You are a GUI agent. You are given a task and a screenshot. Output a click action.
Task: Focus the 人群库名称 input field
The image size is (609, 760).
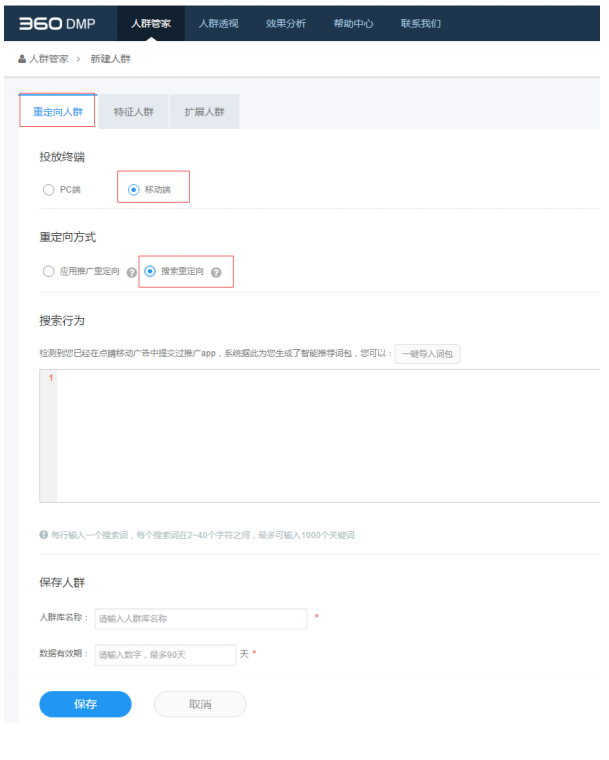pos(200,619)
